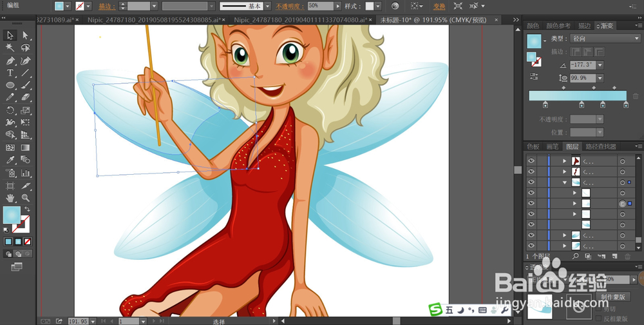Choose the Direct Selection arrow tool
Viewport: 644px width, 325px height.
(x=26, y=35)
